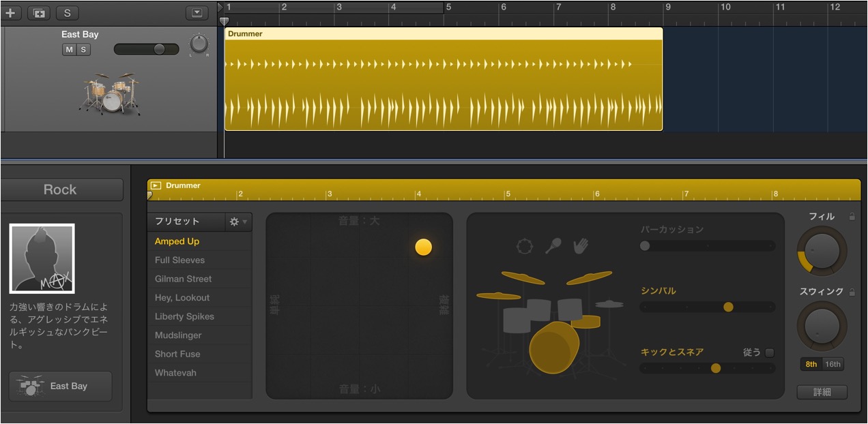Click the スウィング swing knob

pyautogui.click(x=822, y=326)
